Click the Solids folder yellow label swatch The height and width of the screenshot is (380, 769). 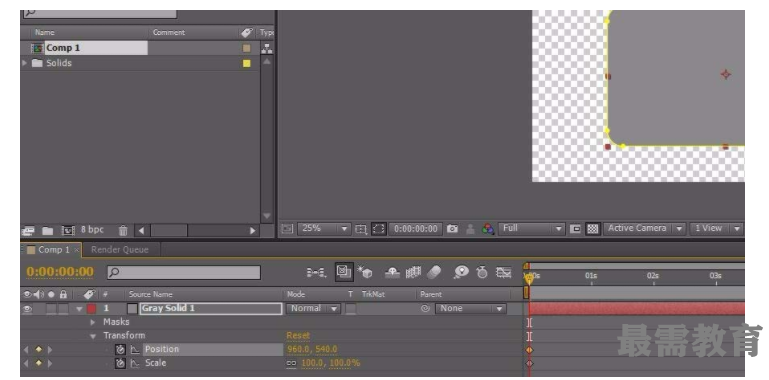(247, 63)
